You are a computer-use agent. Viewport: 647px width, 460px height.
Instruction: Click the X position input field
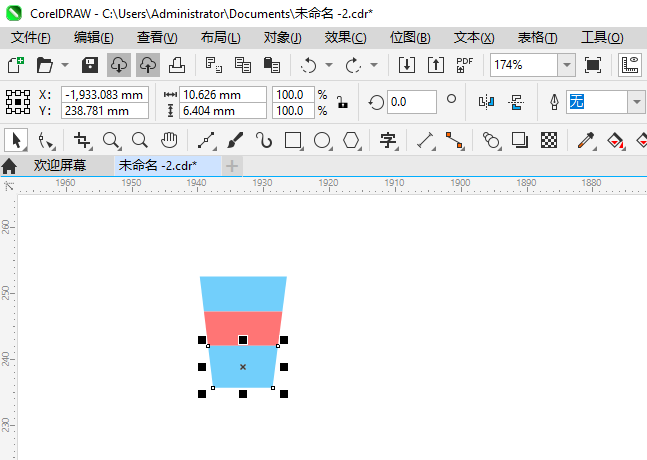(105, 94)
